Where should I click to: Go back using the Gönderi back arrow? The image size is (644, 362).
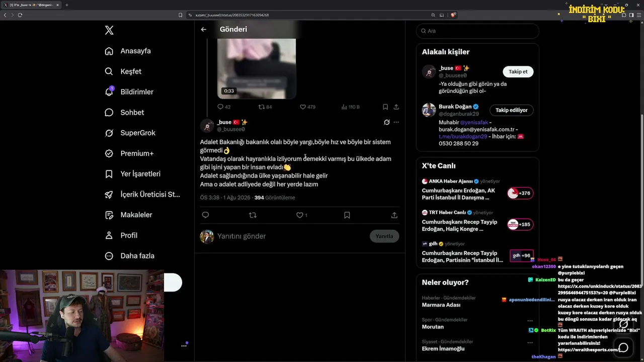pyautogui.click(x=204, y=29)
